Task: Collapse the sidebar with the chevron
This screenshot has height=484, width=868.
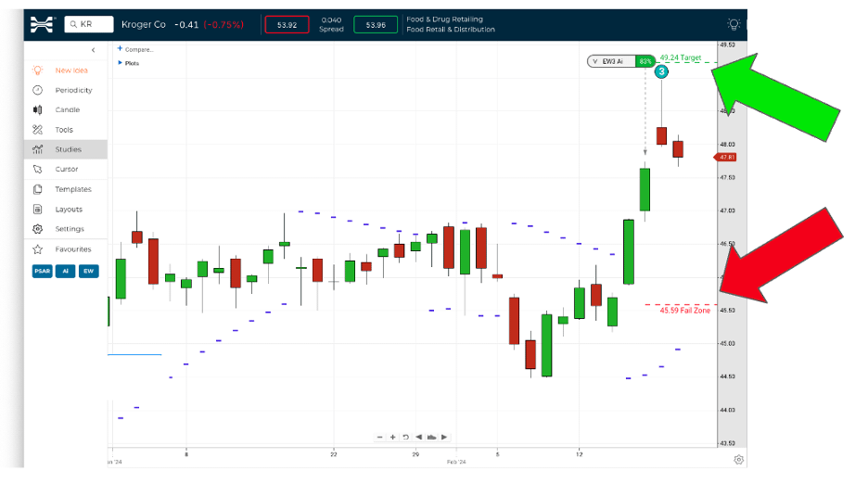Action: [x=93, y=50]
